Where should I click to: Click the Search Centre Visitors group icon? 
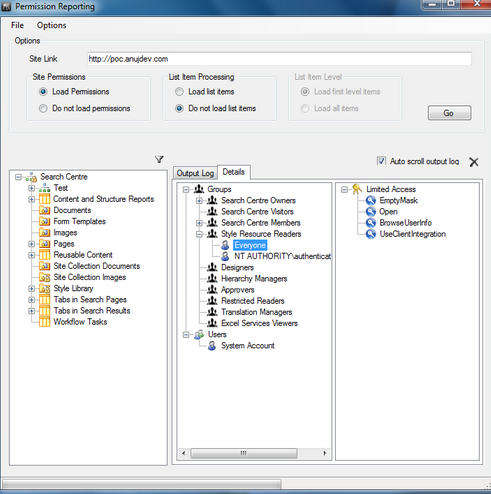[x=212, y=212]
